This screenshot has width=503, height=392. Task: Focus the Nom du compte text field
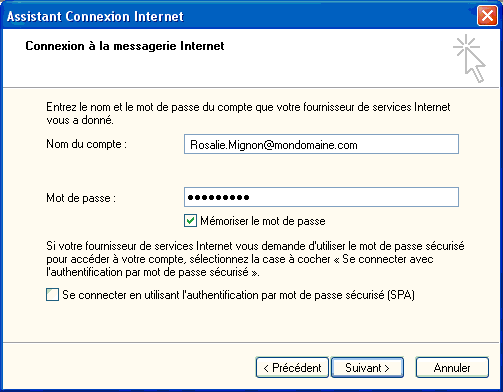(x=321, y=144)
